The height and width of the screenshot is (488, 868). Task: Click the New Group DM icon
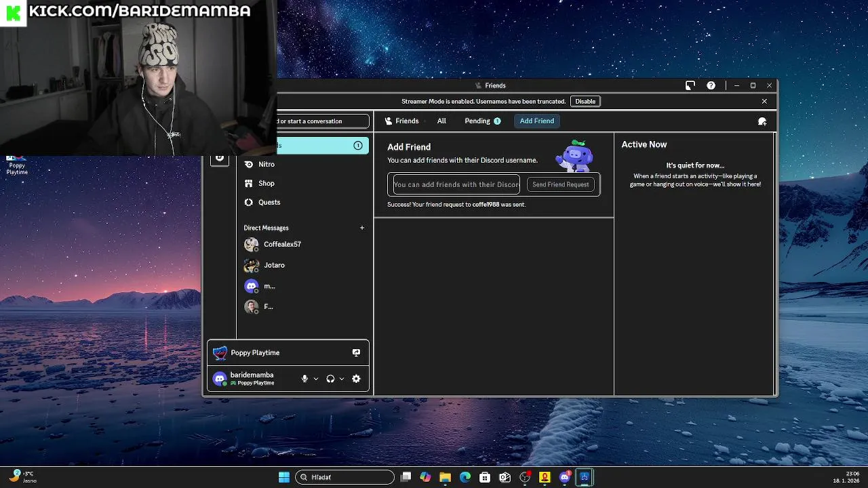pos(762,121)
